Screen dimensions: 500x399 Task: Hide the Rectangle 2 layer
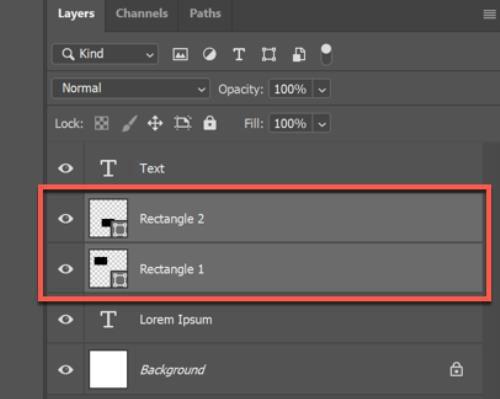[x=66, y=219]
